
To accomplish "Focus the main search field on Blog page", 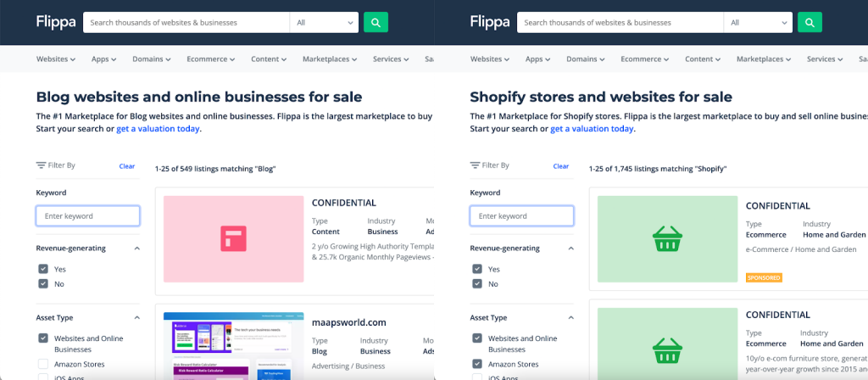I will click(186, 23).
